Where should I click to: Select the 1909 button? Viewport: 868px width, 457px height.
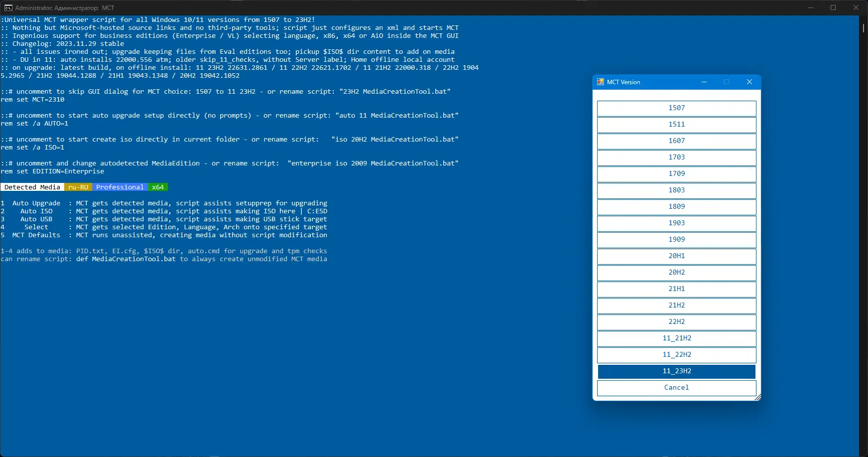(677, 240)
